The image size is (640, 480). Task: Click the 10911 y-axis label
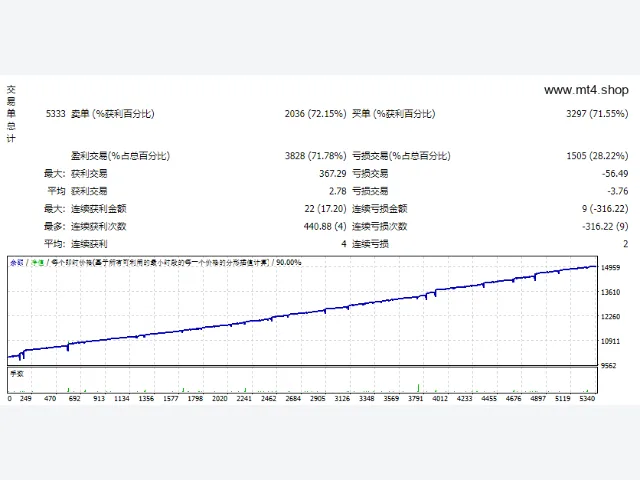[x=610, y=341]
